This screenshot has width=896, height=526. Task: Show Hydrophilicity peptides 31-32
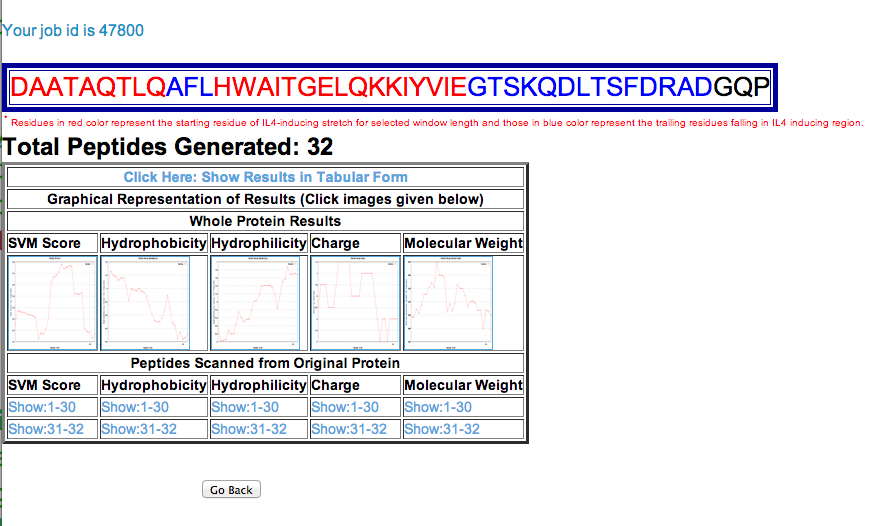[x=249, y=429]
